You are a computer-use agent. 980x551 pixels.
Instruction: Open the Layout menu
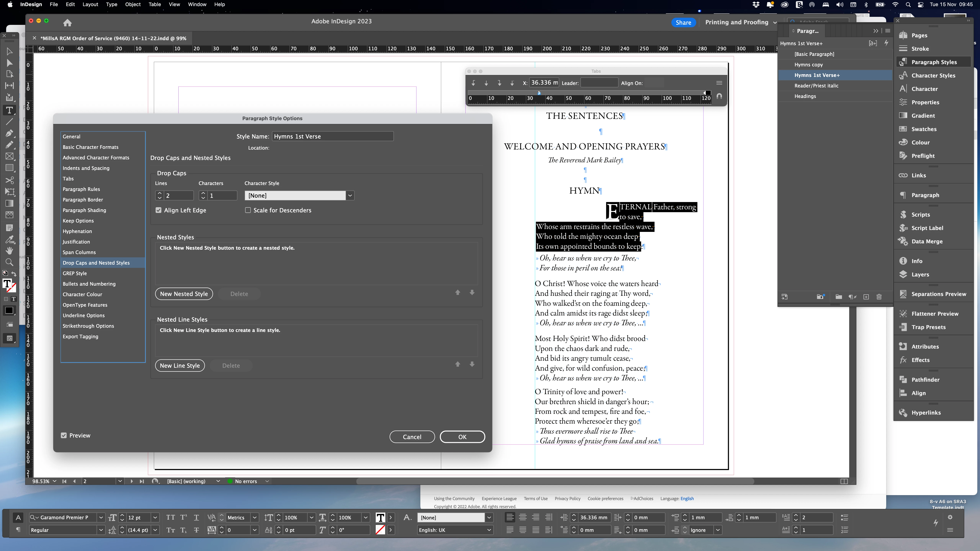coord(90,5)
